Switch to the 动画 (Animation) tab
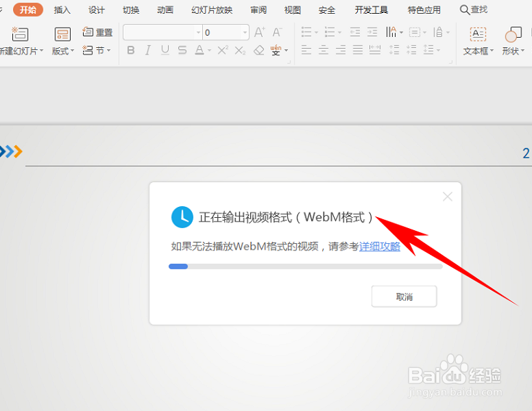 [x=165, y=10]
